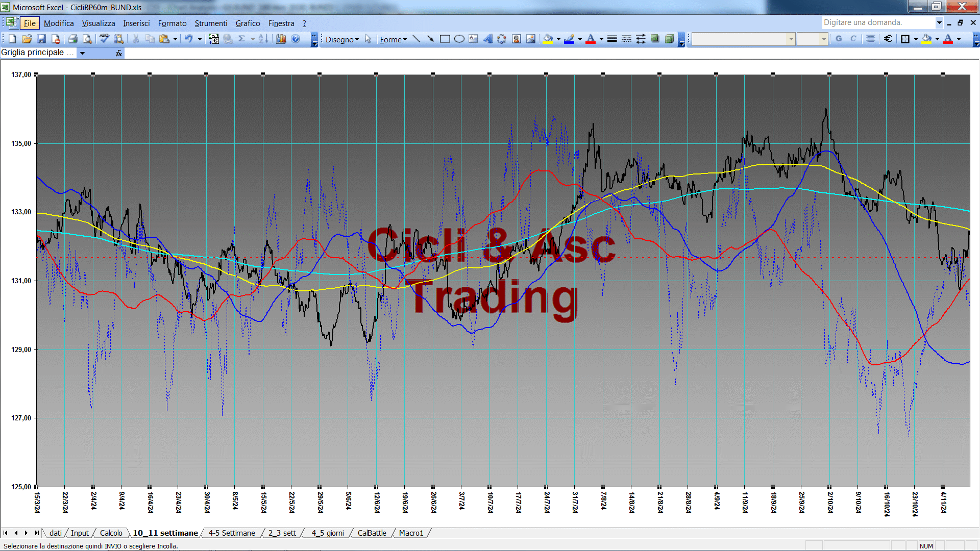980x551 pixels.
Task: Click the Line Style icon
Action: click(x=612, y=39)
